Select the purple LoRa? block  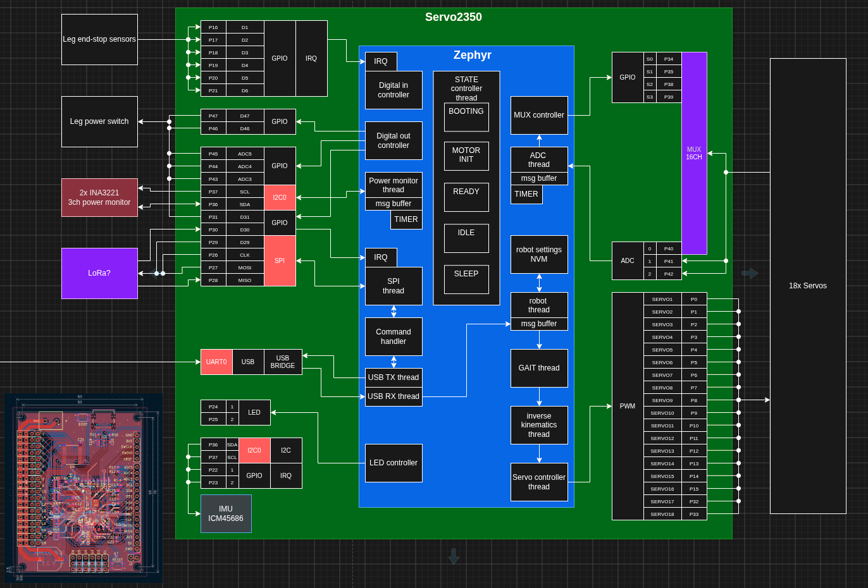pos(99,273)
